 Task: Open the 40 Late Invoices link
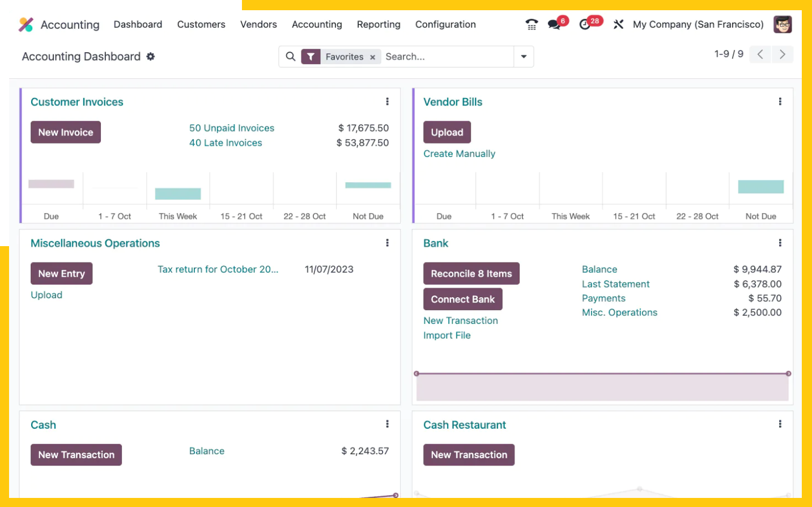coord(226,143)
